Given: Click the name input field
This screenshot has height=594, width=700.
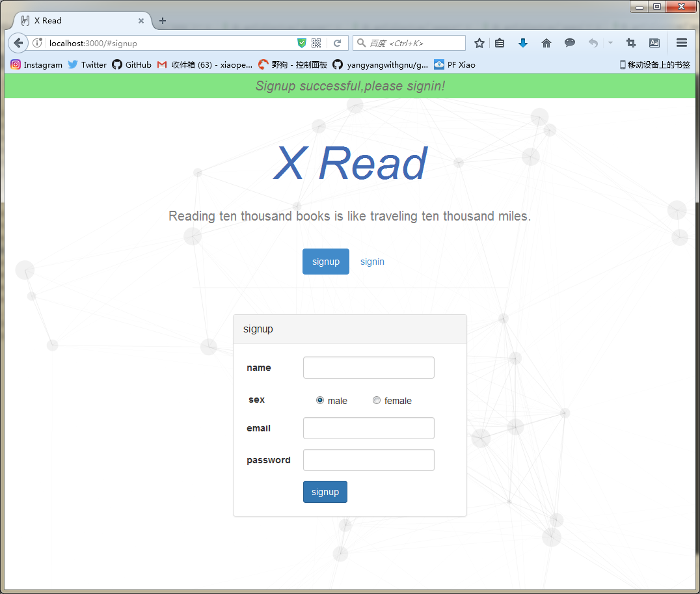Looking at the screenshot, I should 369,368.
